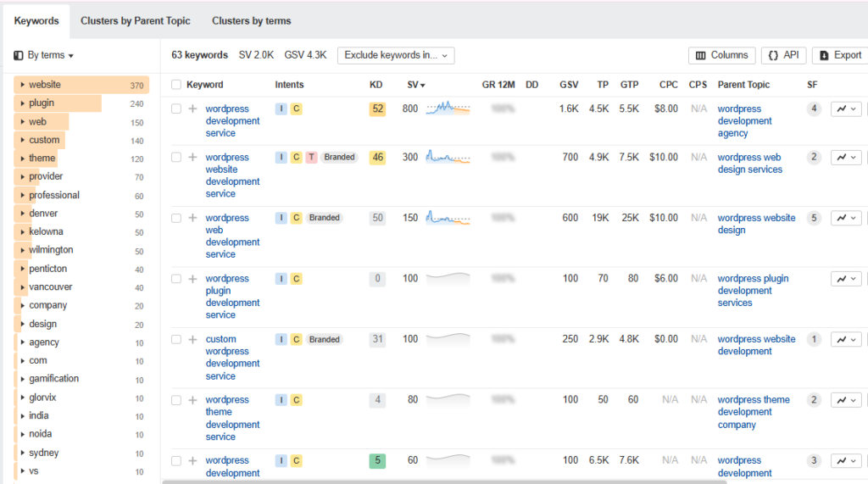Click the SV sparkline for wordpress website development service

[448, 158]
